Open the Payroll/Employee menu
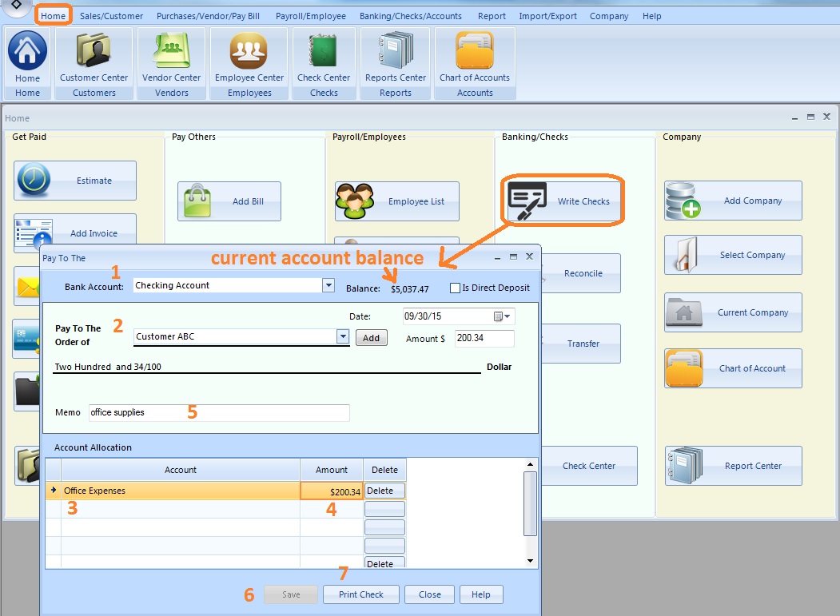 [x=310, y=16]
